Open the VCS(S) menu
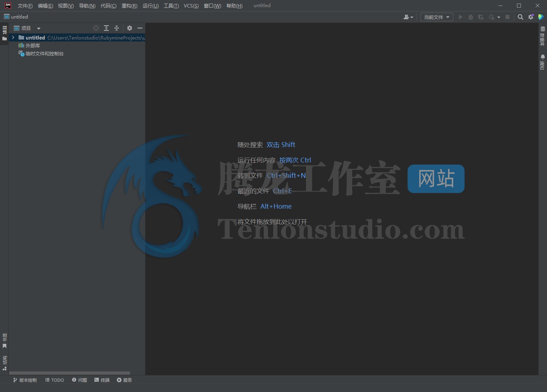 tap(191, 6)
